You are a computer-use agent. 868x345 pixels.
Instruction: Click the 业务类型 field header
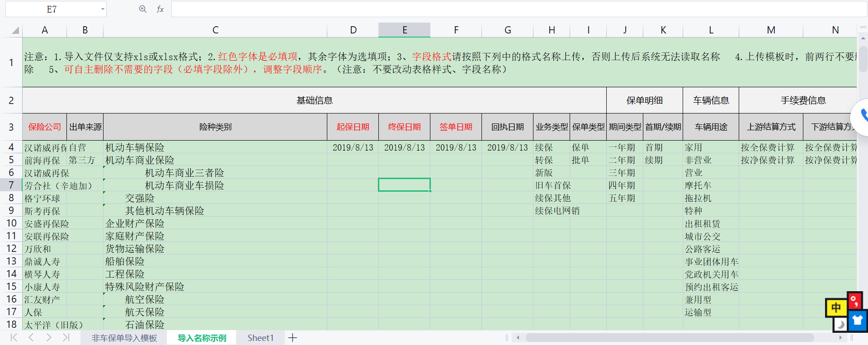(552, 127)
